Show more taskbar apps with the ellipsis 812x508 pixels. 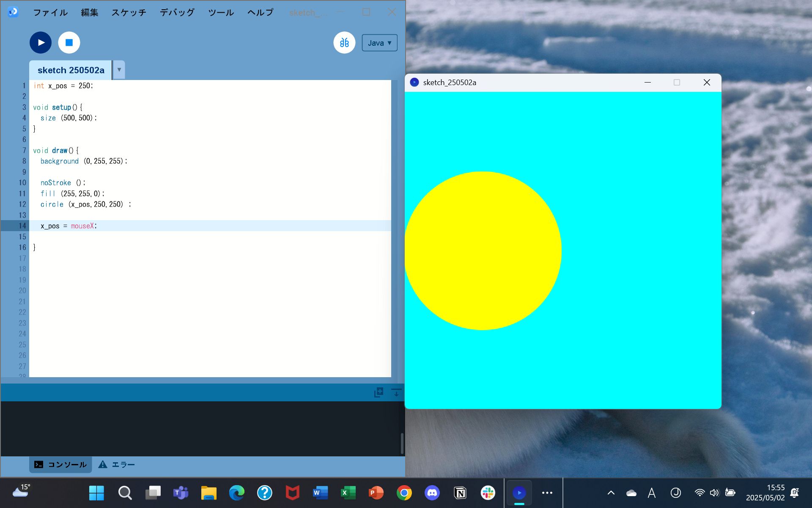(x=547, y=493)
